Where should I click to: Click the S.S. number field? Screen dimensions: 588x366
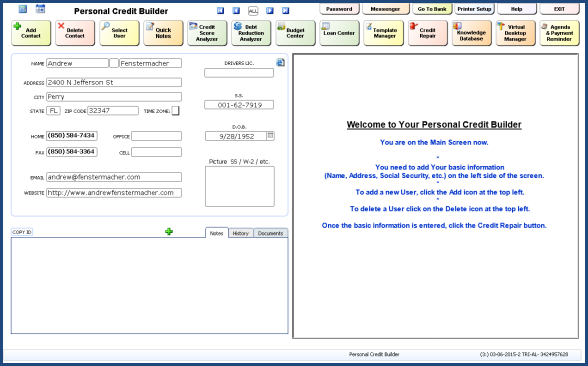[x=239, y=105]
